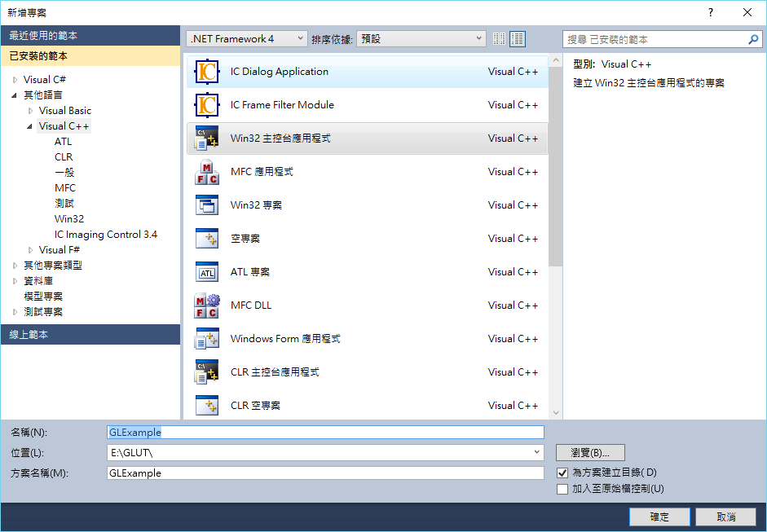Image resolution: width=767 pixels, height=532 pixels.
Task: Expand the 資料庫 tree node
Action: coord(15,281)
